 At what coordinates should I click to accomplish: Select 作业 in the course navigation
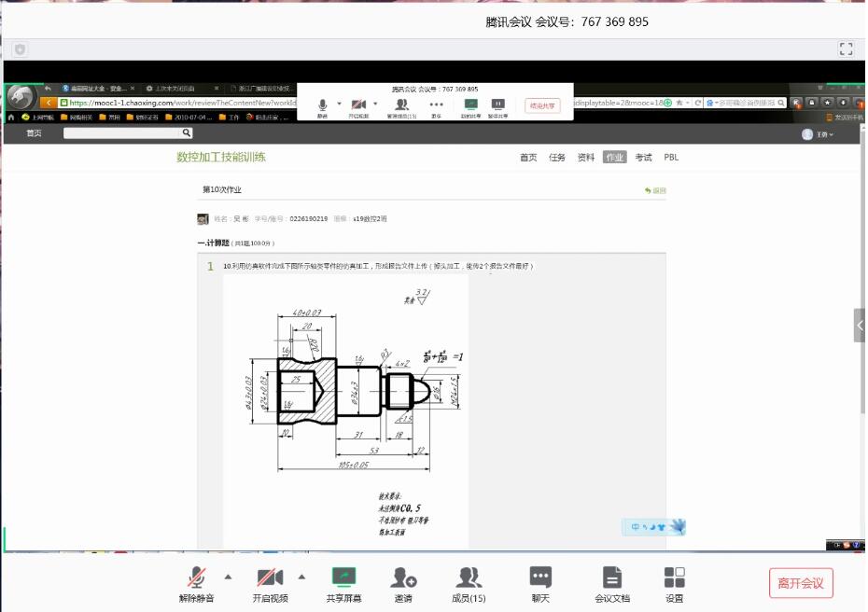click(x=614, y=157)
